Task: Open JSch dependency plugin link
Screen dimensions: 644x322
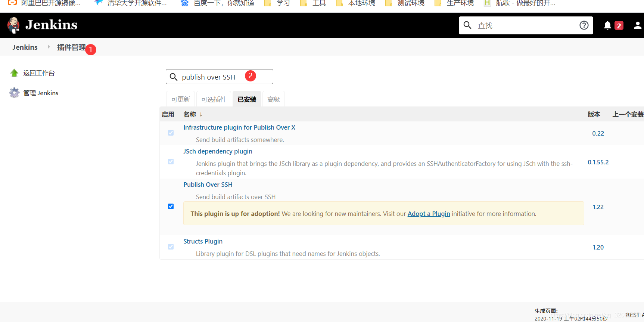Action: 218,151
